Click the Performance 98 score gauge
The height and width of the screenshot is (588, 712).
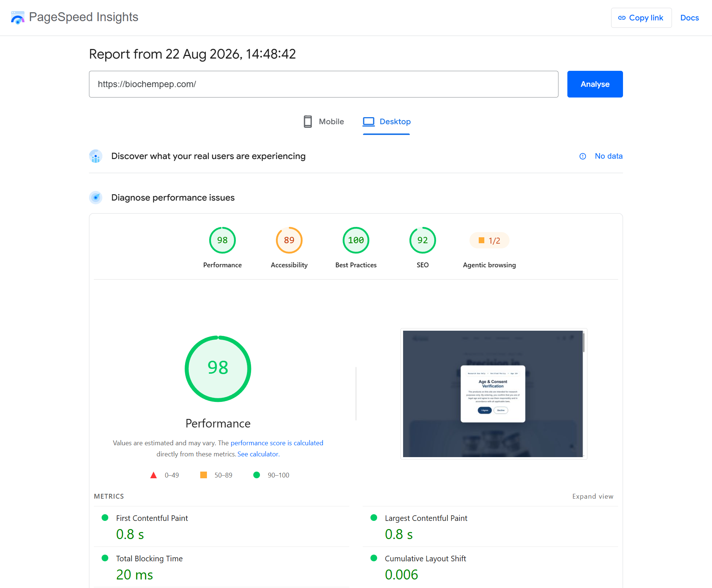point(222,240)
